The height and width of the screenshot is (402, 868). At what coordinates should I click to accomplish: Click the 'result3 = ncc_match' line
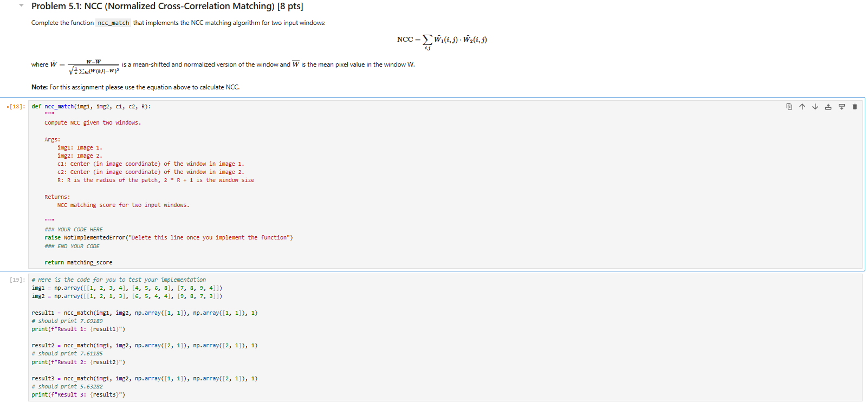point(145,379)
